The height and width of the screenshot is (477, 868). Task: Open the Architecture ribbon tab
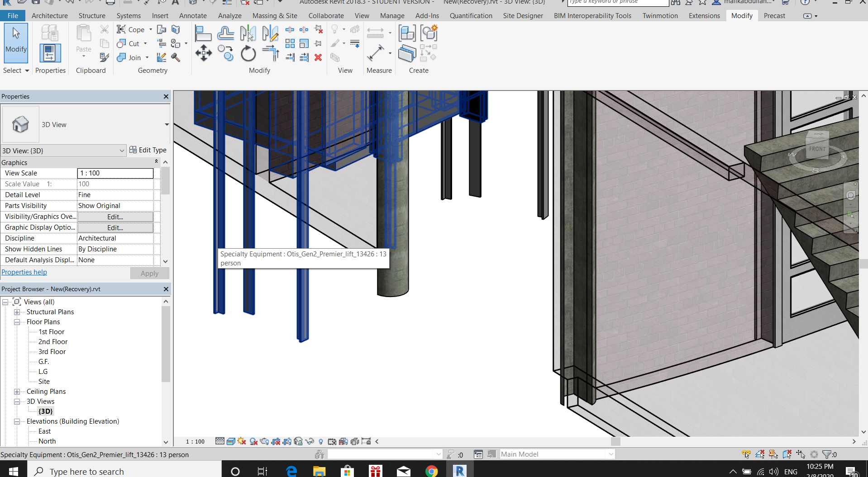(x=50, y=15)
